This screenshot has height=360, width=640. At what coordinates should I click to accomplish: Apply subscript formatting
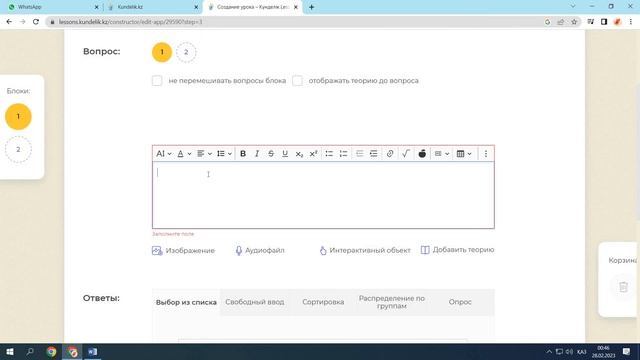(x=299, y=154)
